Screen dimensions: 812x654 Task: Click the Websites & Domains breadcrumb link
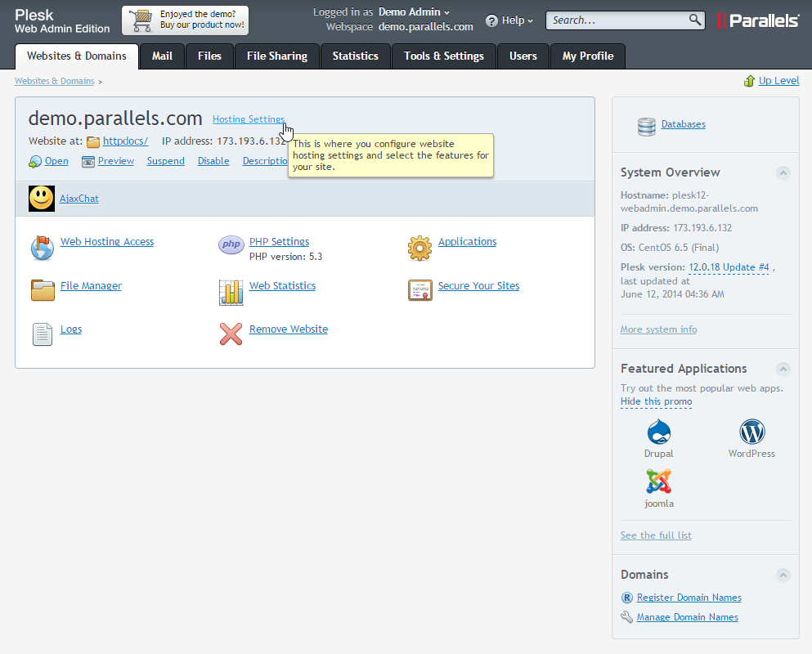[54, 81]
